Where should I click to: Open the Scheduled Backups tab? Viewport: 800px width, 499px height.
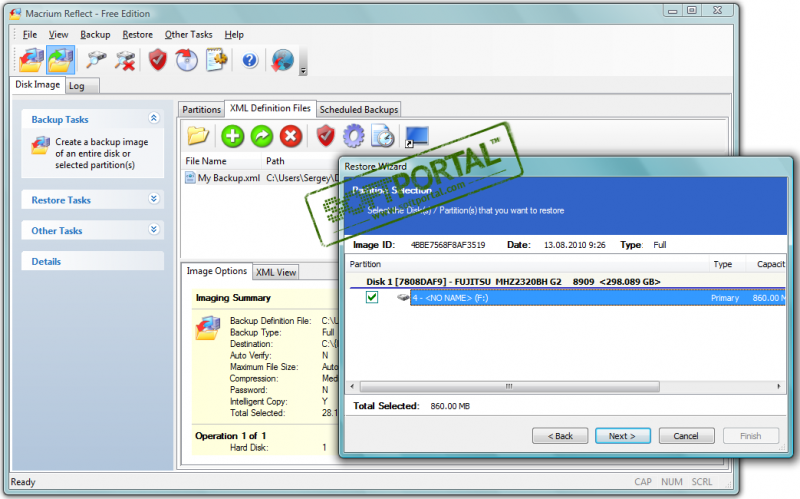[x=359, y=109]
